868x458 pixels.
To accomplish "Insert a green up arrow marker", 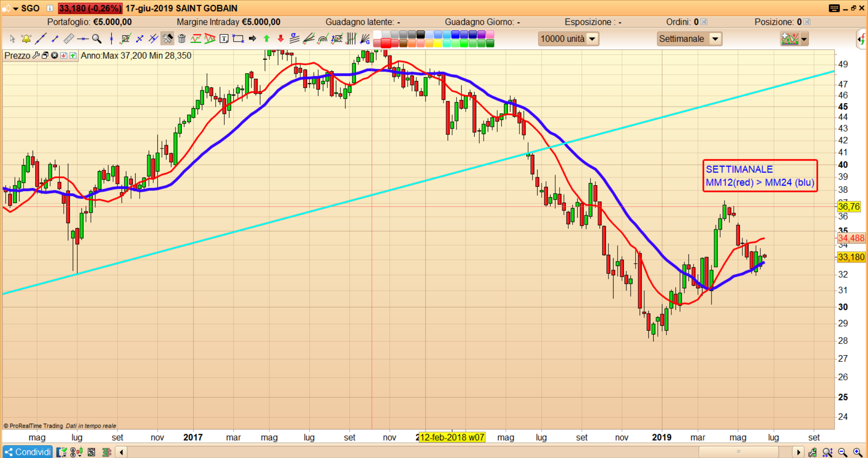I will click(x=267, y=39).
